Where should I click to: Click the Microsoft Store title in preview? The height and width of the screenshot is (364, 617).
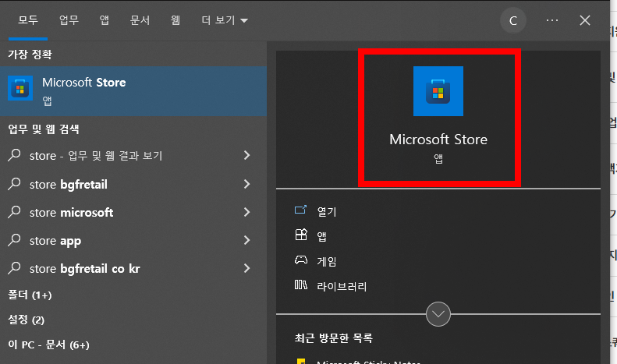point(438,140)
